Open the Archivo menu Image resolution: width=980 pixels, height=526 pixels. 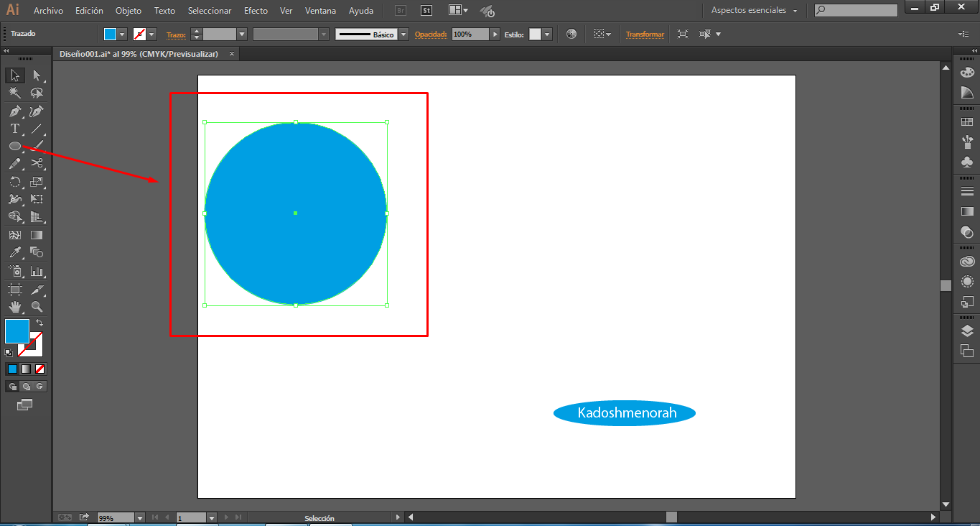[x=48, y=11]
